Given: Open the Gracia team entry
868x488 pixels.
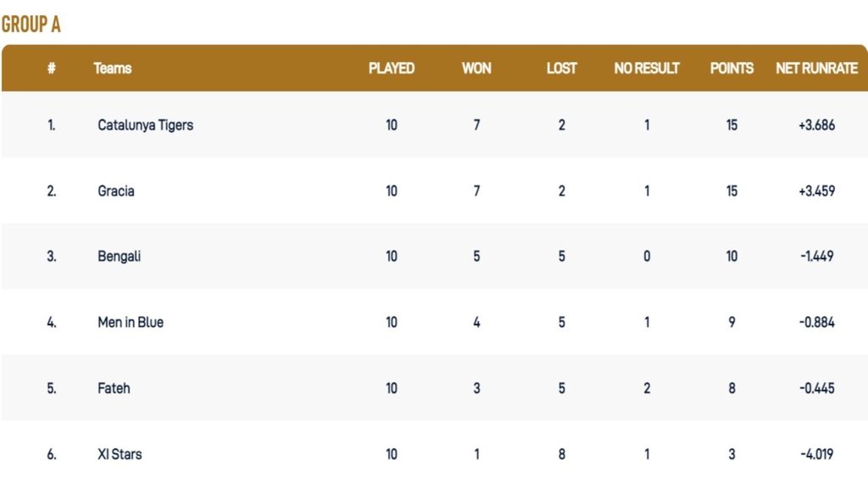Looking at the screenshot, I should tap(116, 191).
